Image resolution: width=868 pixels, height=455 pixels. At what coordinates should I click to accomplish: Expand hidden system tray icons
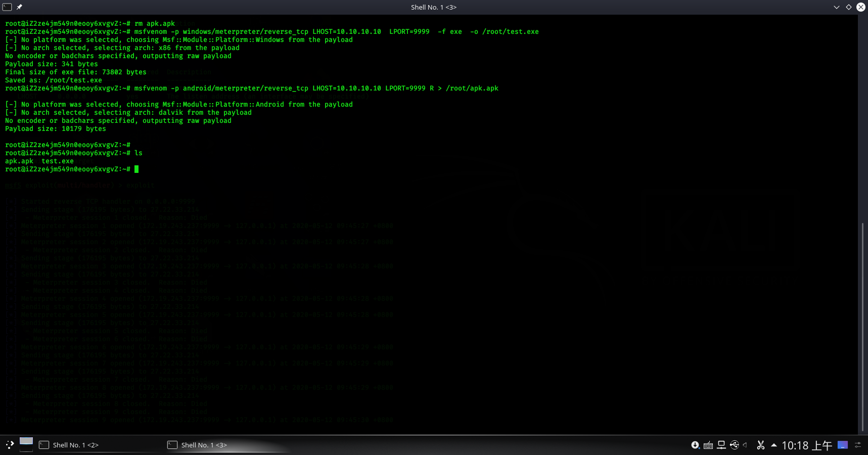click(x=773, y=445)
